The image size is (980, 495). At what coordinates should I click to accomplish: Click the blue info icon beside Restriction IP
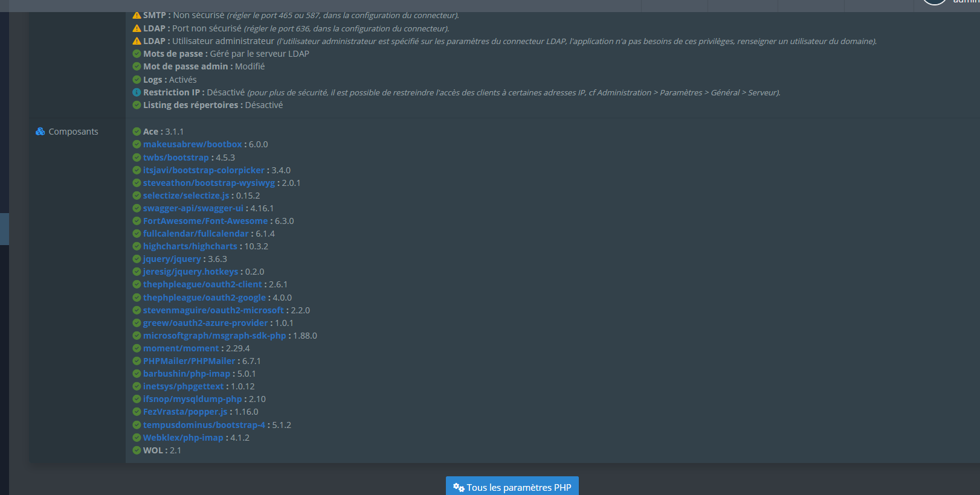pos(137,92)
